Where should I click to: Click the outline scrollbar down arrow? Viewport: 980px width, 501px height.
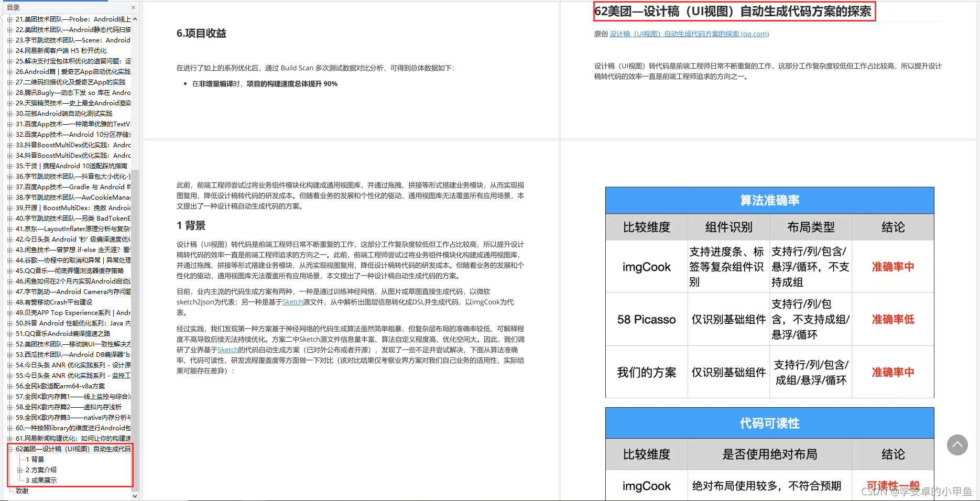pos(135,496)
